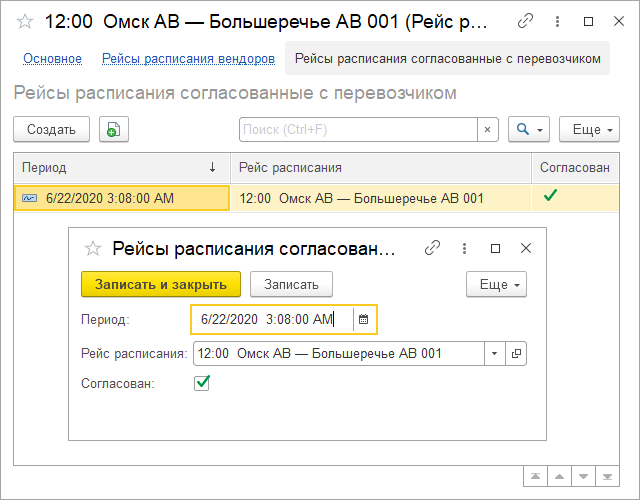Click the create-by-copying icon button
This screenshot has width=640, height=500.
click(114, 129)
